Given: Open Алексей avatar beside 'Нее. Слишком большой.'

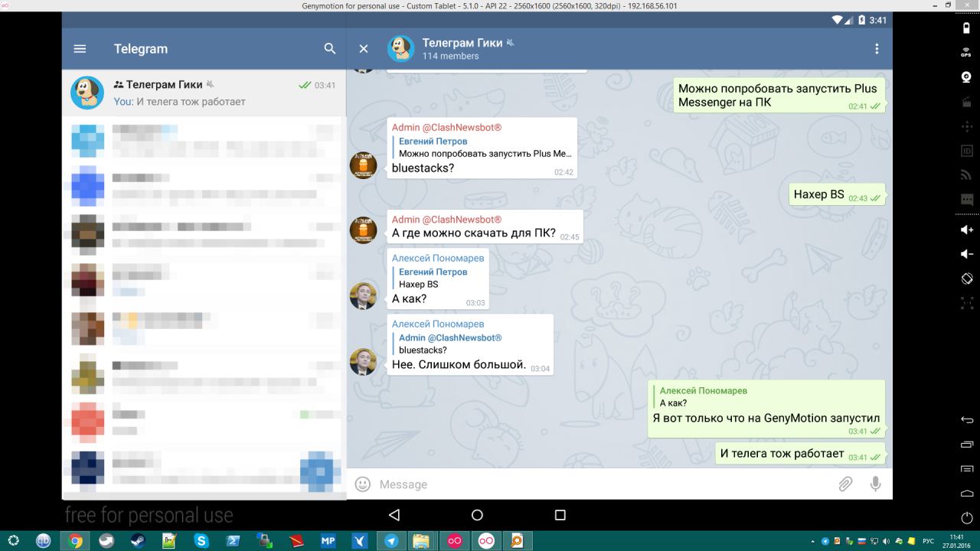Looking at the screenshot, I should (x=363, y=362).
